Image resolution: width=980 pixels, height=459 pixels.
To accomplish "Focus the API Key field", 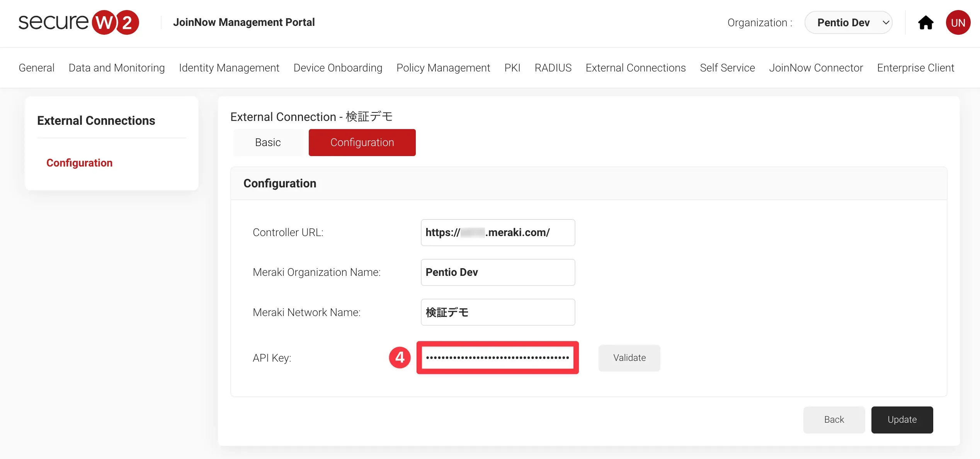I will point(497,358).
